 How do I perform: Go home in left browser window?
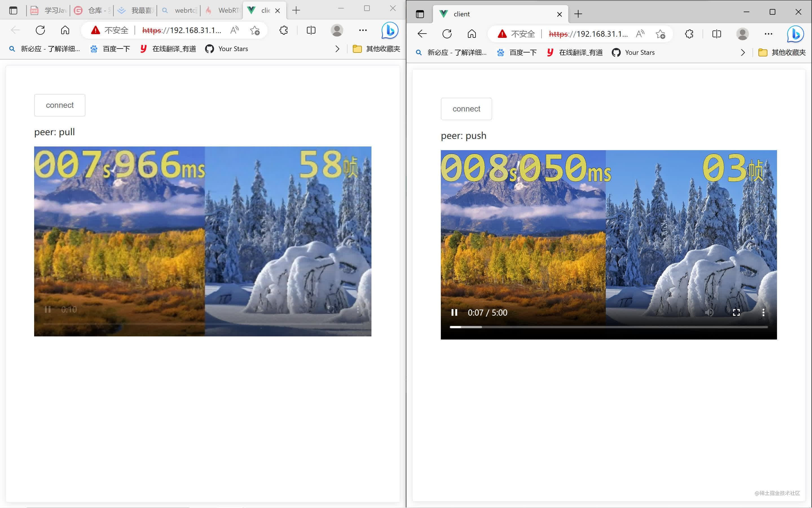[x=65, y=30]
